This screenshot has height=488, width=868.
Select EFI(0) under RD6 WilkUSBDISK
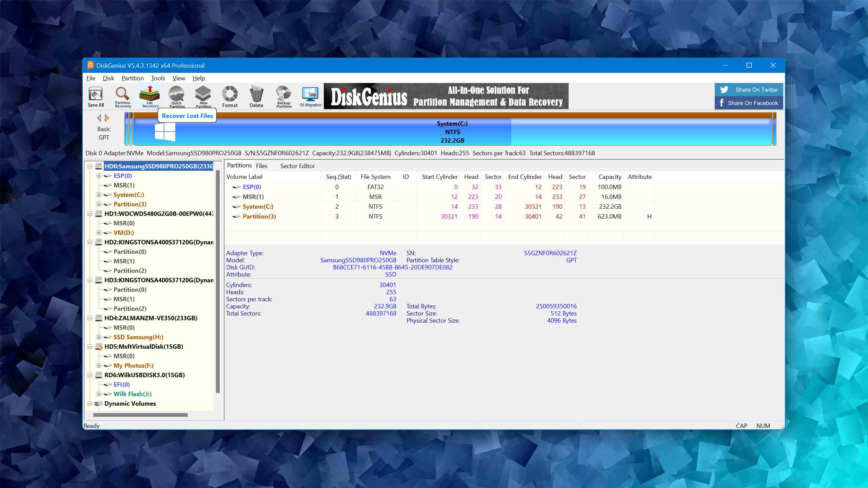(x=122, y=384)
